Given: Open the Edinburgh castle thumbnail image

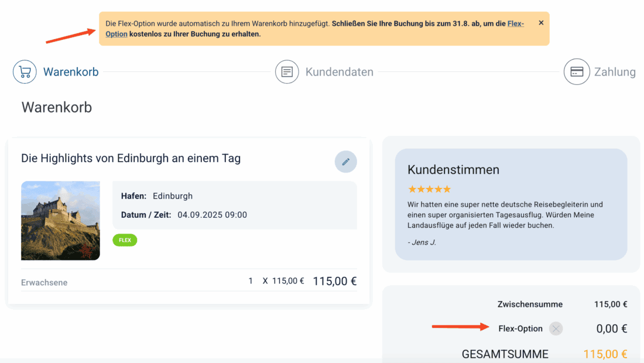Looking at the screenshot, I should tap(60, 220).
